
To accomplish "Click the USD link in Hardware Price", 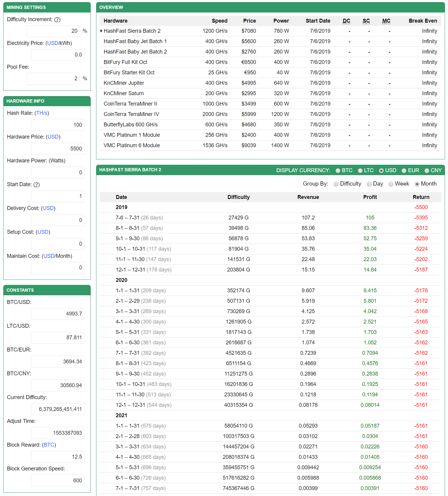I will pos(53,137).
